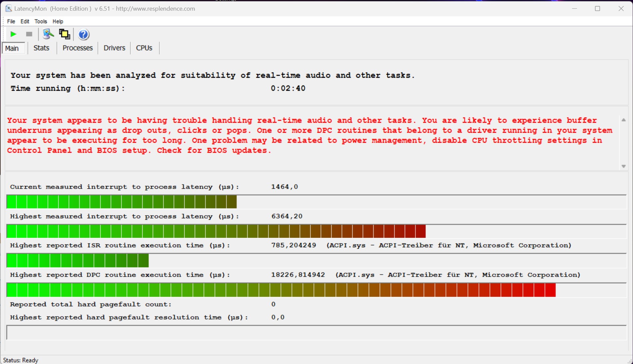
Task: Open the File menu
Action: click(11, 21)
